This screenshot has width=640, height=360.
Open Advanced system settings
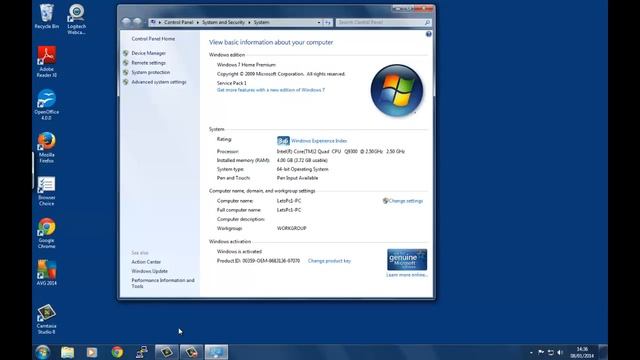click(159, 82)
